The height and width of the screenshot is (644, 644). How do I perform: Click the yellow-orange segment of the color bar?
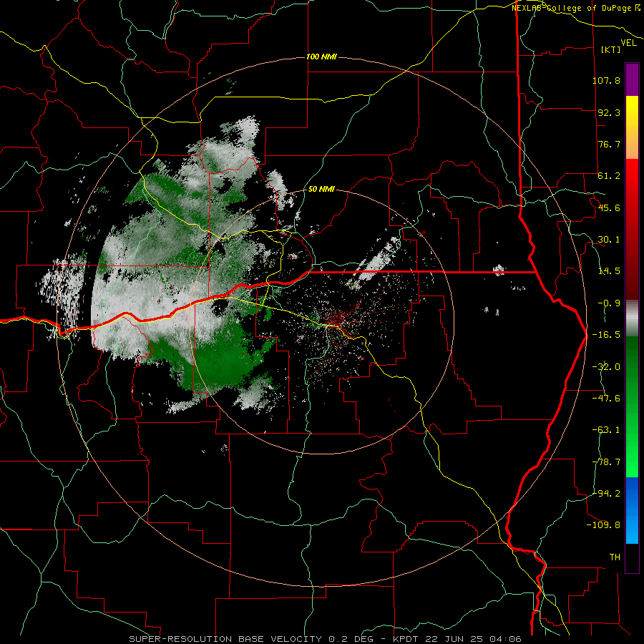tap(632, 127)
